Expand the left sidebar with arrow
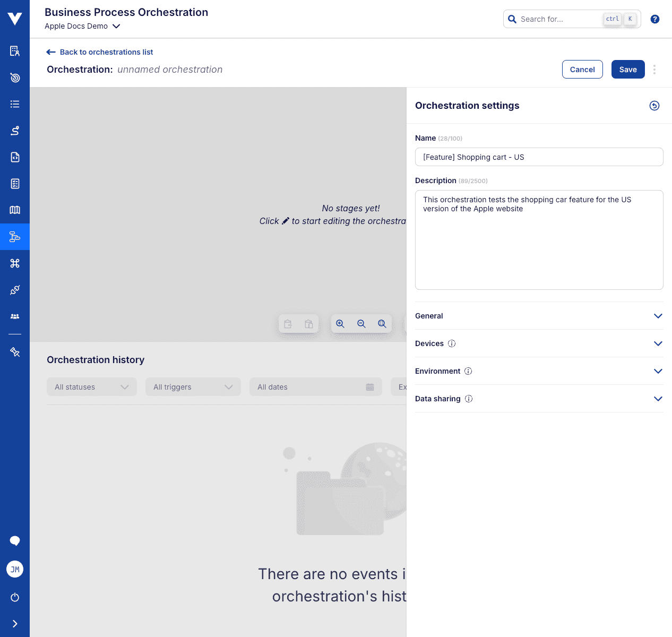Viewport: 672px width, 637px height. pos(15,624)
